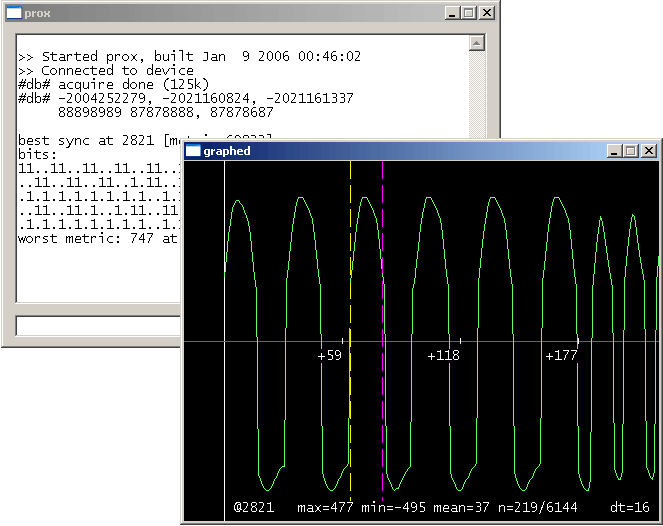Screen dimensions: 663x526
Task: Maximize the graphed plot window
Action: click(x=630, y=151)
